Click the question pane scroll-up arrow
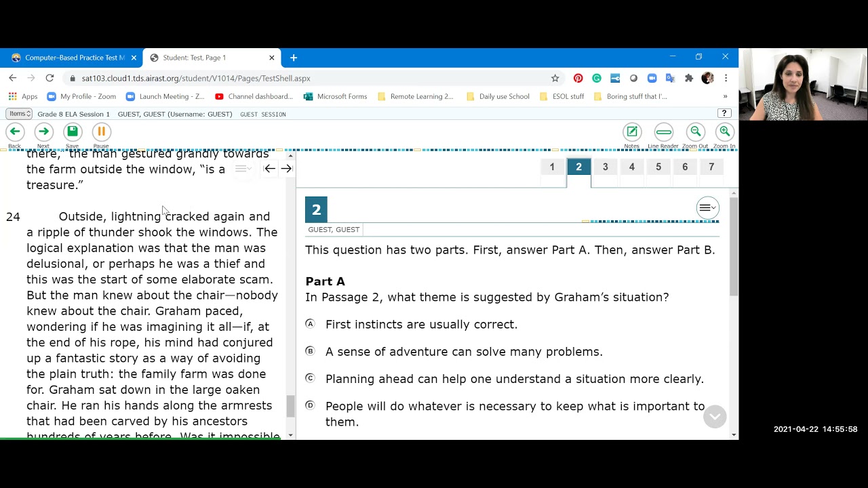The height and width of the screenshot is (488, 868). coord(734,194)
